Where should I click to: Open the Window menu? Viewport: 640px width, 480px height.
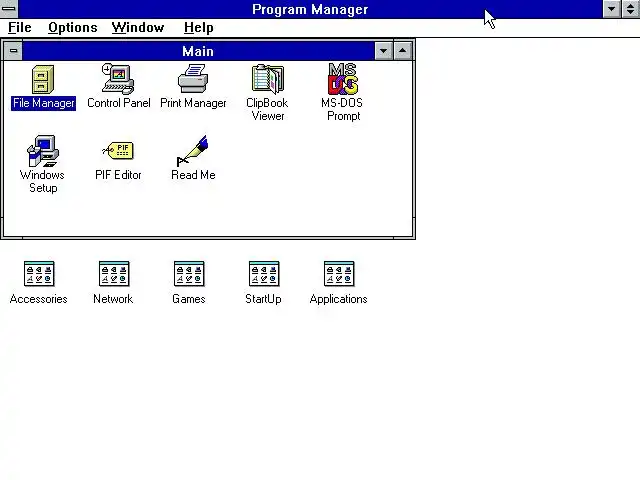[x=138, y=27]
